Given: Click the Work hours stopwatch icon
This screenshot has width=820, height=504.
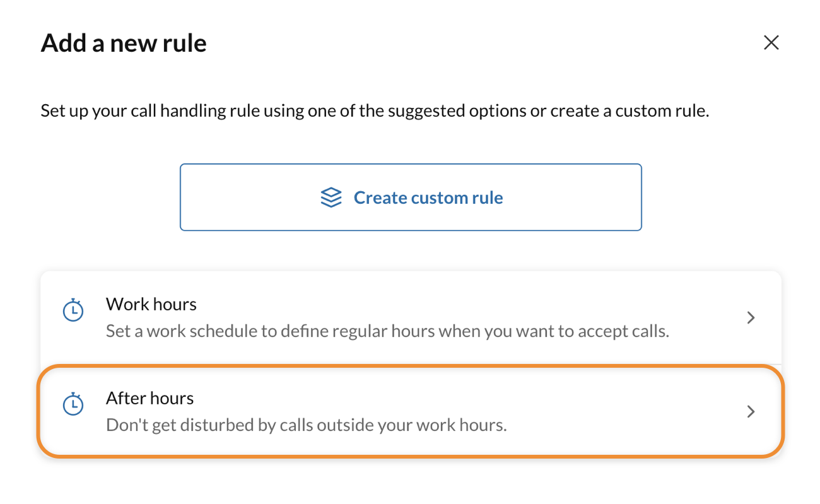Looking at the screenshot, I should tap(74, 310).
